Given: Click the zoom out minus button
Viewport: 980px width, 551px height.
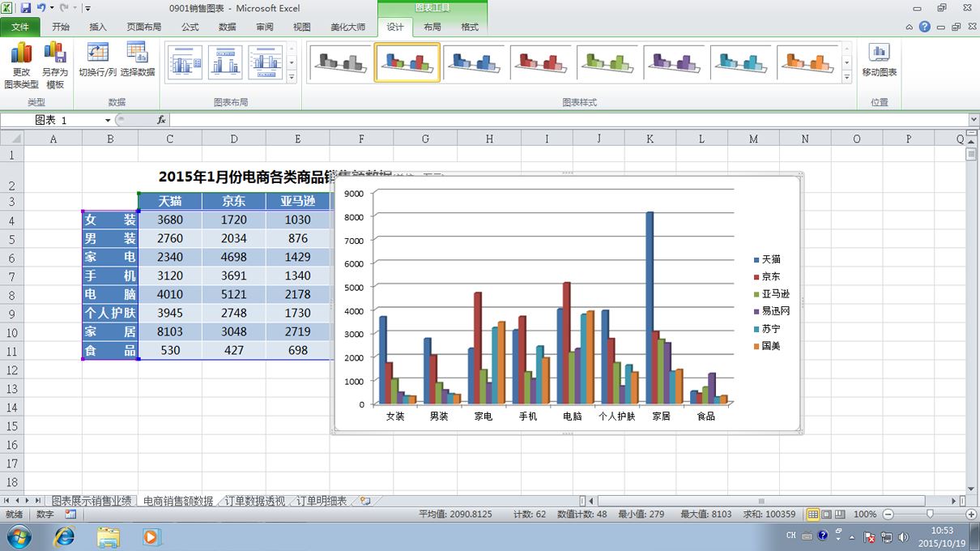Looking at the screenshot, I should click(x=888, y=515).
